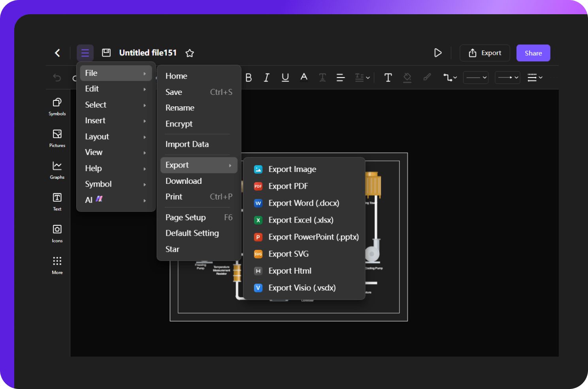This screenshot has width=588, height=389.
Task: Choose Rename in the File submenu
Action: pyautogui.click(x=199, y=108)
